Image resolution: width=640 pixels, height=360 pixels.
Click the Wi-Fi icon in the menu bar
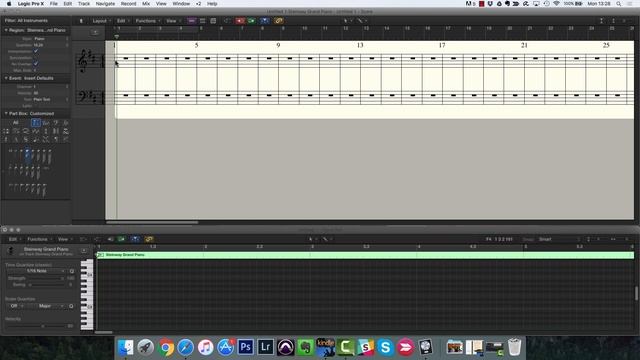[x=556, y=4]
